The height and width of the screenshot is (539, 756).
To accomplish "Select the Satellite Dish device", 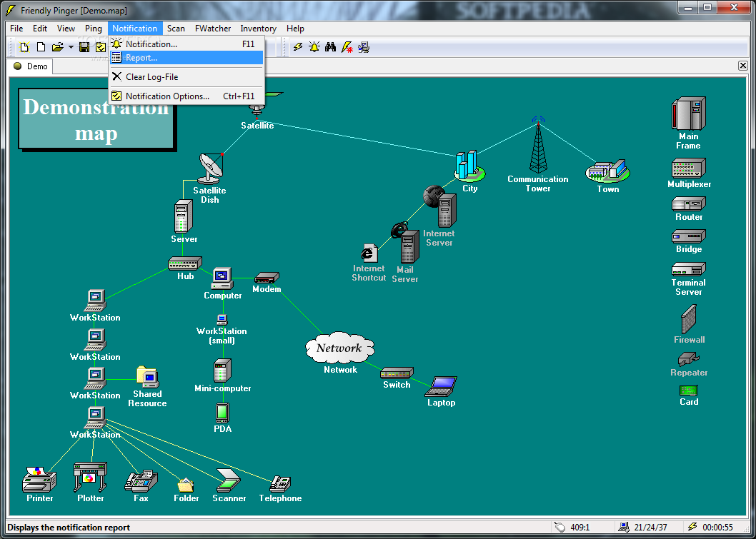I will [x=210, y=168].
